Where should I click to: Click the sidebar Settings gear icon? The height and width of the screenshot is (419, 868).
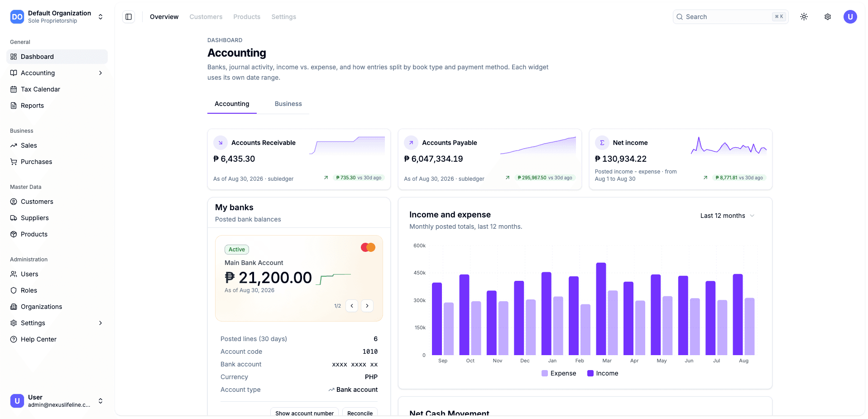click(14, 323)
